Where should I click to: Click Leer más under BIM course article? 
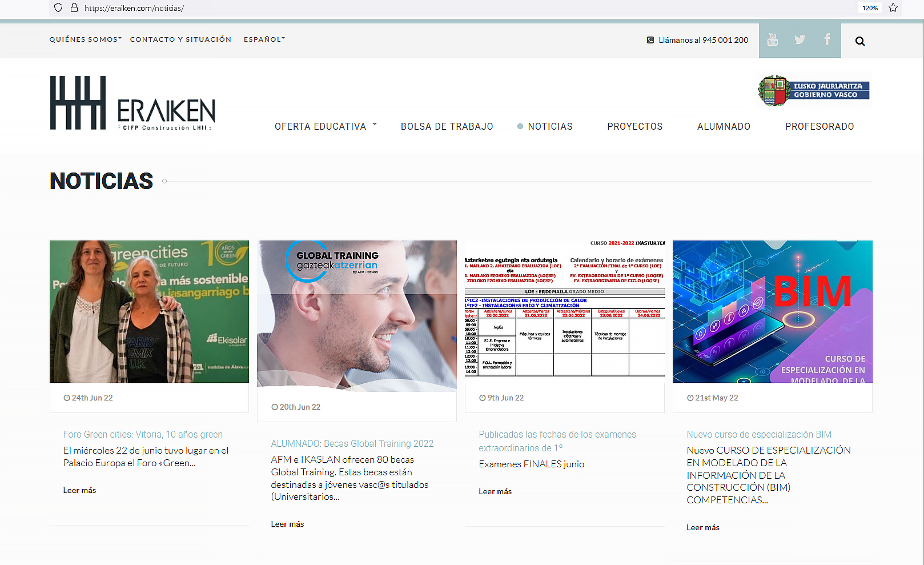703,527
